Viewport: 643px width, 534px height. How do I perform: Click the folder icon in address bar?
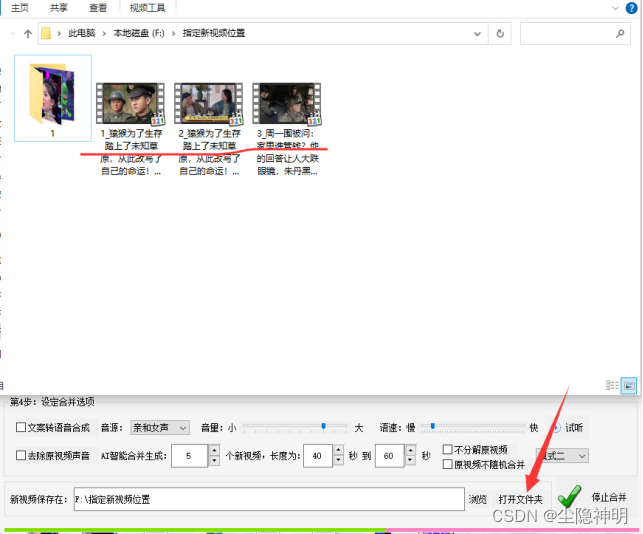[x=46, y=34]
